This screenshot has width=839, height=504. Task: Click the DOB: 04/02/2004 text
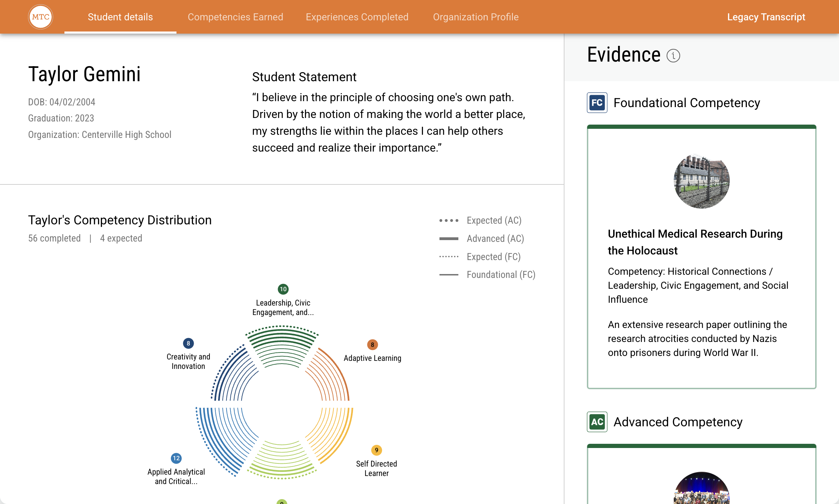[62, 102]
